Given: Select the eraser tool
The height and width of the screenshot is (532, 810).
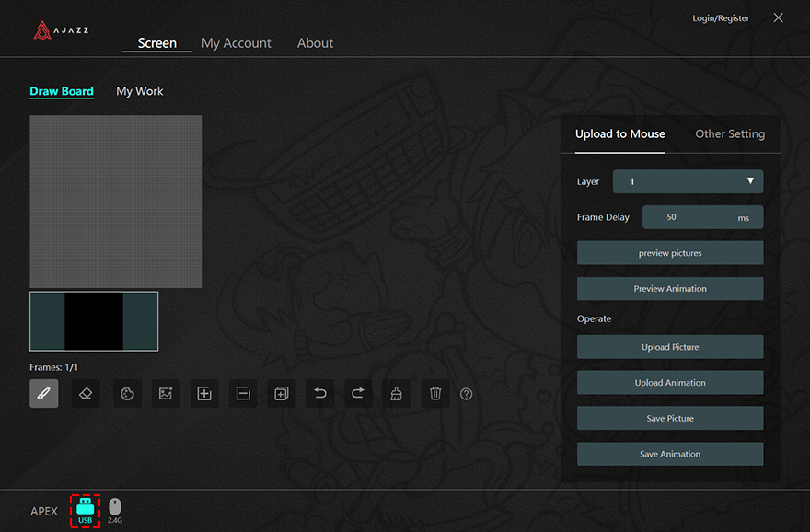Looking at the screenshot, I should (x=86, y=394).
